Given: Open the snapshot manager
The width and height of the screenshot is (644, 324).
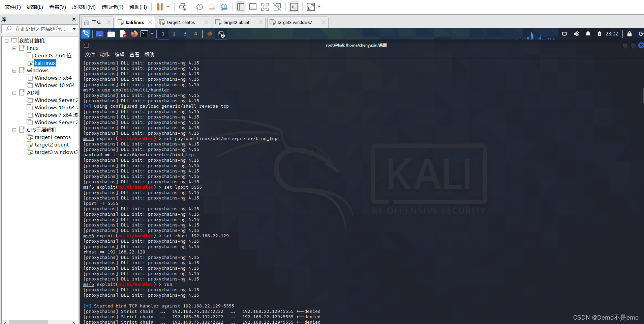Looking at the screenshot, I should (x=224, y=7).
